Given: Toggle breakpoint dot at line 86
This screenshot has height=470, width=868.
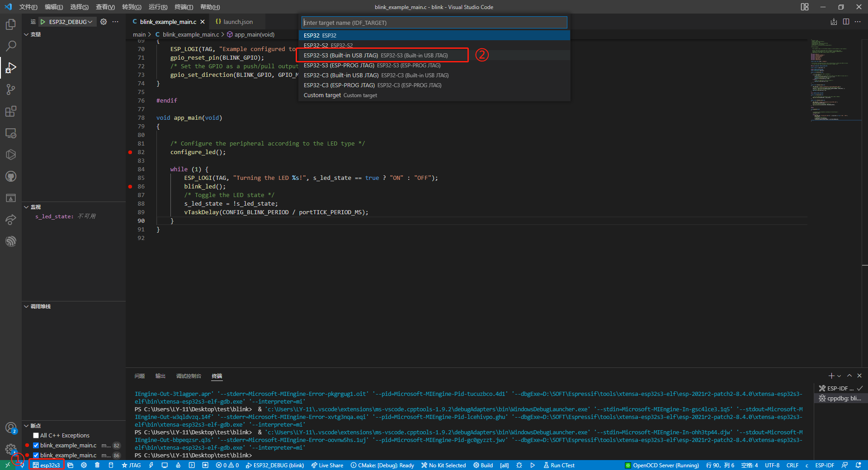Looking at the screenshot, I should pos(130,187).
